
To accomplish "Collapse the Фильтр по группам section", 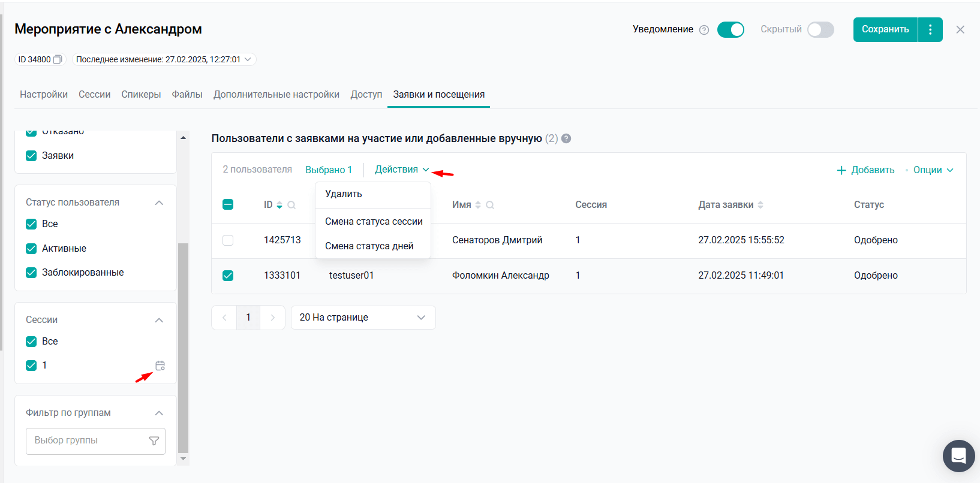I will 159,413.
